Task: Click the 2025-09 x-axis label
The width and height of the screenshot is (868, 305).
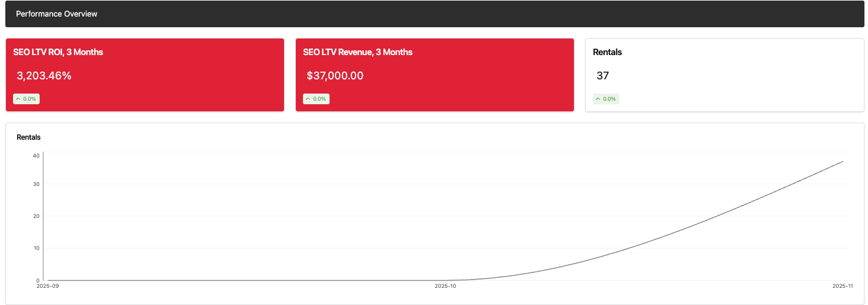Action: click(48, 286)
